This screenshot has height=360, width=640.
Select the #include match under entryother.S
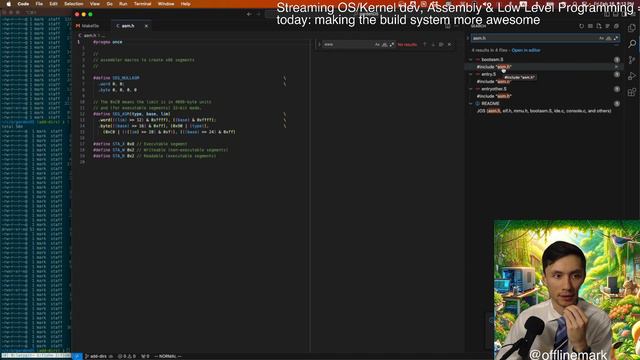tap(494, 96)
